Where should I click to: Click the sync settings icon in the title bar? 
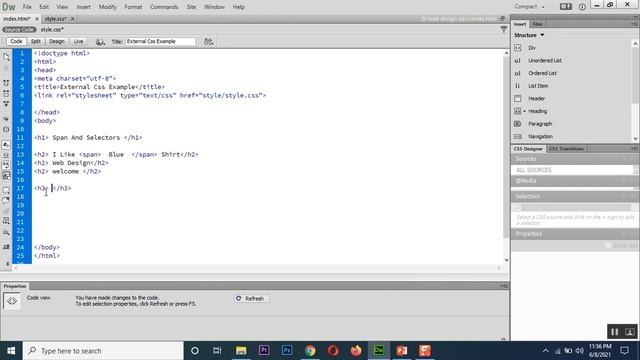(x=566, y=7)
